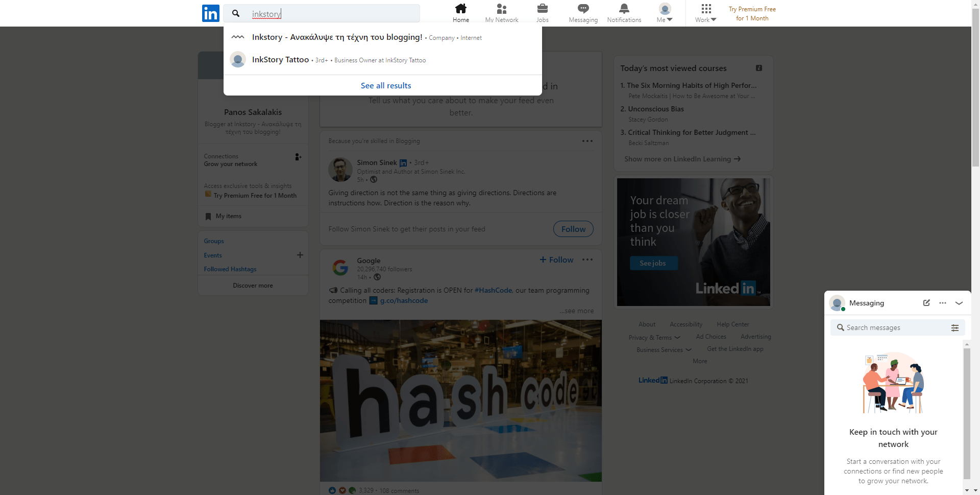This screenshot has width=980, height=495.
Task: Click the Messaging icon in top navigation
Action: coord(582,12)
